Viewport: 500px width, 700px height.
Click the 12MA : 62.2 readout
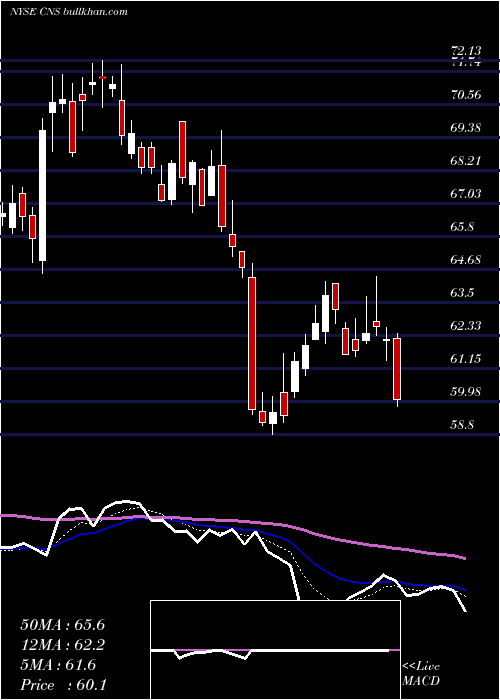click(x=62, y=645)
